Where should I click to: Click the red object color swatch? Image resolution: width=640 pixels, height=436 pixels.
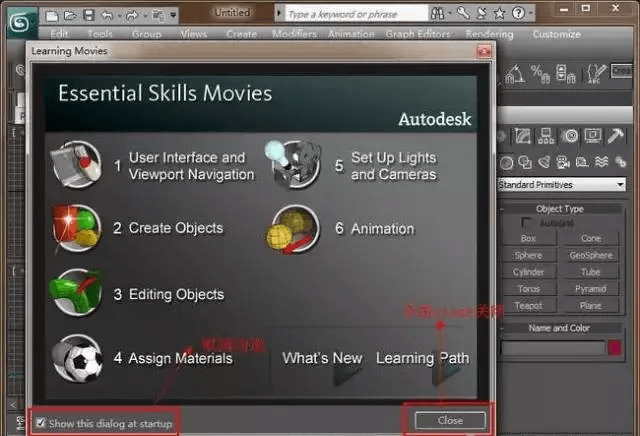615,348
